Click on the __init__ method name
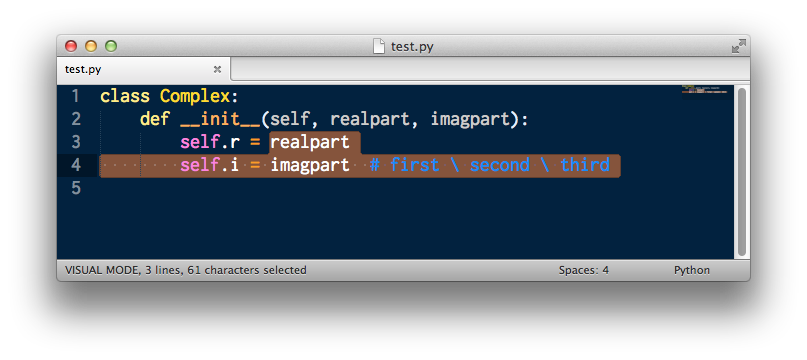The image size is (807, 360). pos(220,120)
